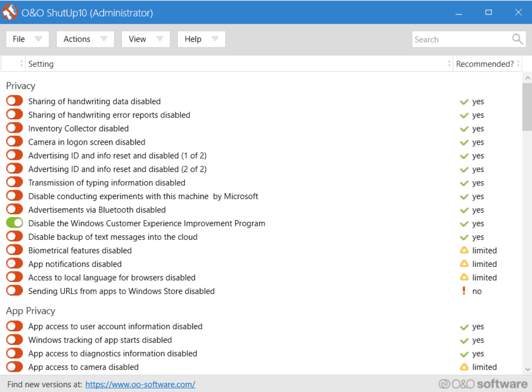Screen dimensions: 532x392
Task: Click the scrollbar up arrow
Action: [527, 78]
